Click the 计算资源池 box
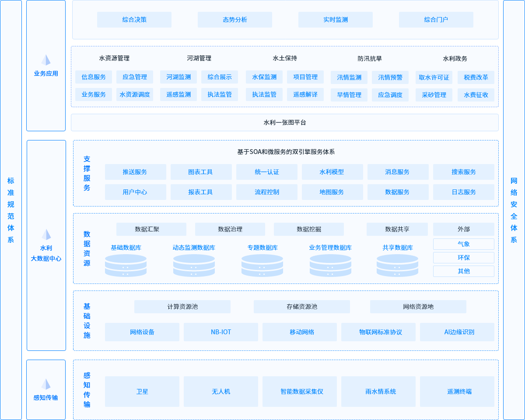Screen dimensions: 525x420 pyautogui.click(x=182, y=307)
